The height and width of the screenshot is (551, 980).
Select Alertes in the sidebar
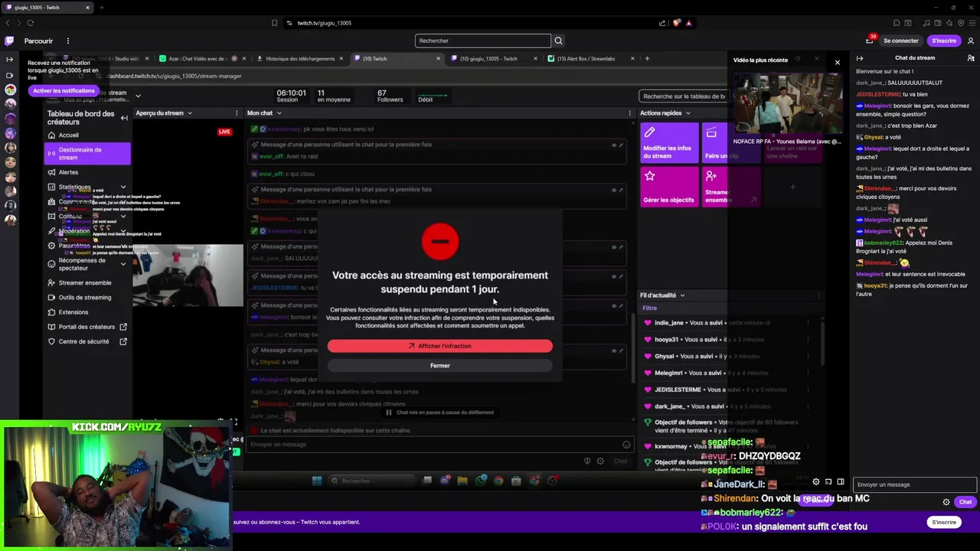pyautogui.click(x=68, y=172)
